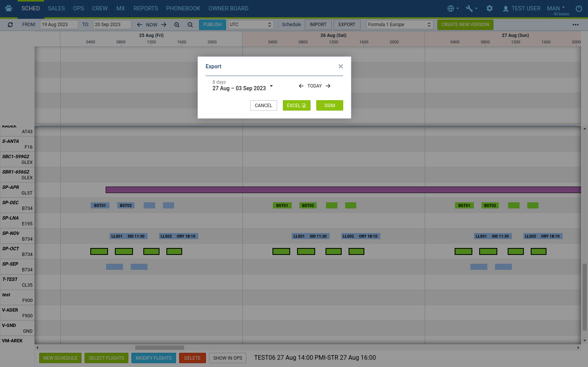
Task: Click the FROM date input field
Action: [x=59, y=25]
